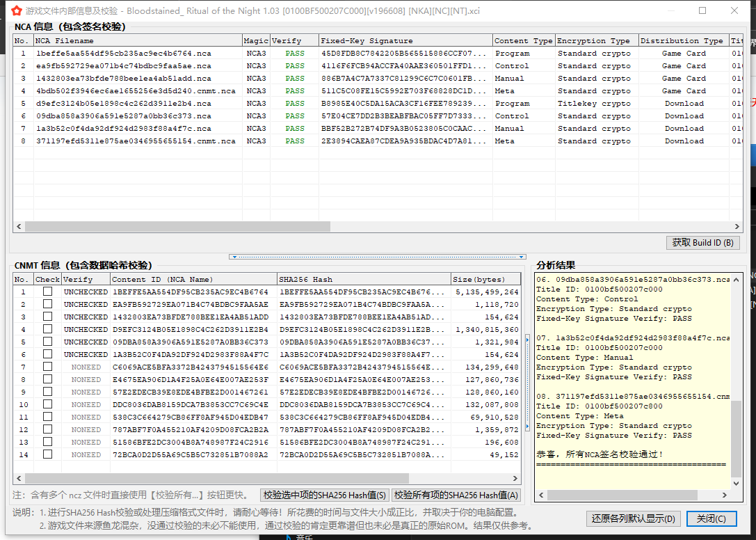This screenshot has height=540, width=756.
Task: Toggle checkbox in CNMT row 6
Action: tap(47, 354)
